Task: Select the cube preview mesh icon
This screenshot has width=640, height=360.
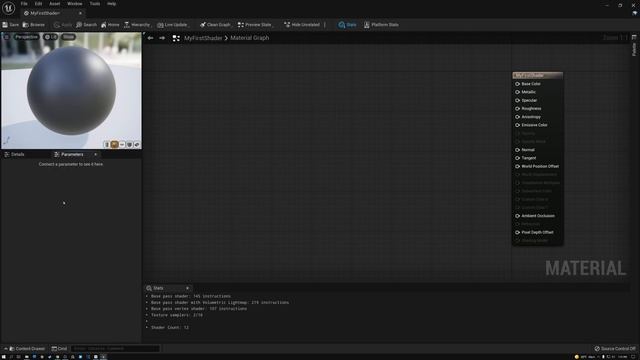Action: [129, 144]
